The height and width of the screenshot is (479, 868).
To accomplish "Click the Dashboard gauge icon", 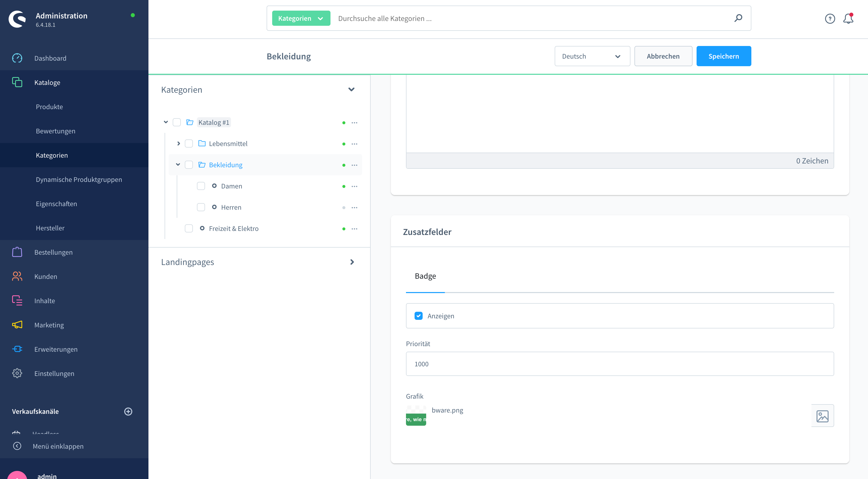I will (x=17, y=58).
